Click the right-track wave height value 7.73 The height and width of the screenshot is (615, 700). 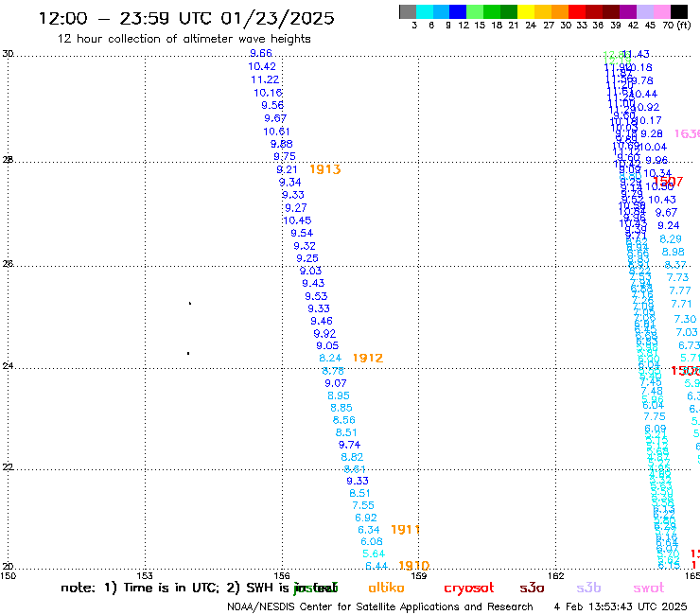coord(677,278)
